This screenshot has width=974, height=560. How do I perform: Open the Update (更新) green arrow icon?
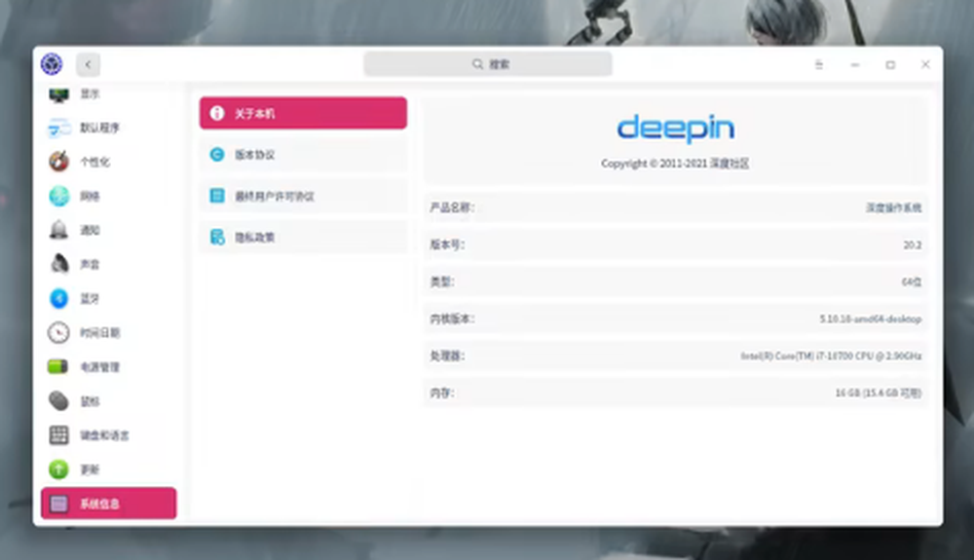pos(59,469)
